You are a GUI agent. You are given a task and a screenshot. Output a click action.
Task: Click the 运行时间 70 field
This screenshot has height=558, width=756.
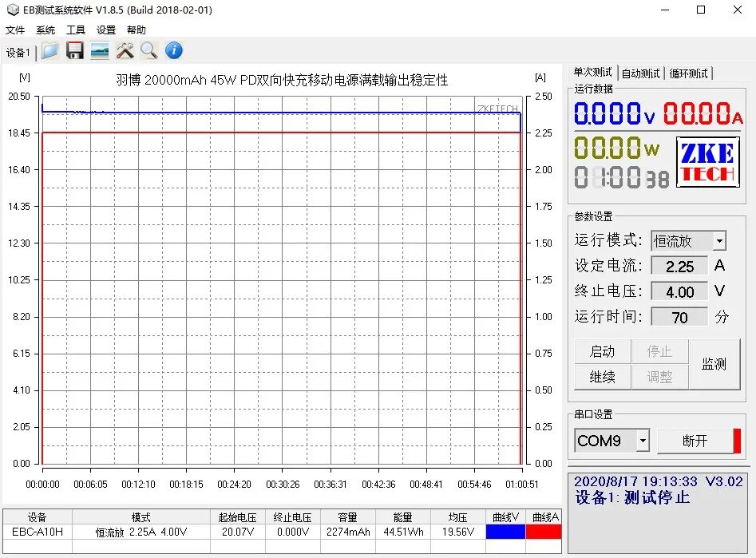click(679, 318)
